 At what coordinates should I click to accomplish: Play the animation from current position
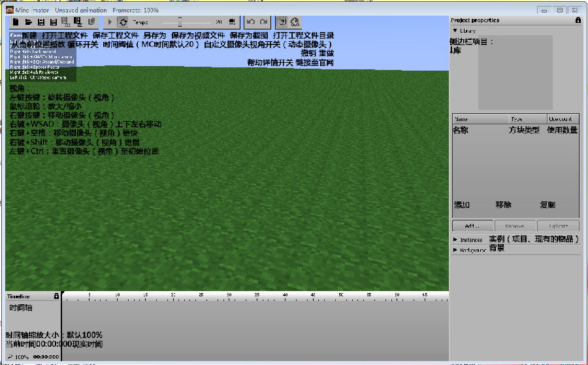[x=110, y=22]
